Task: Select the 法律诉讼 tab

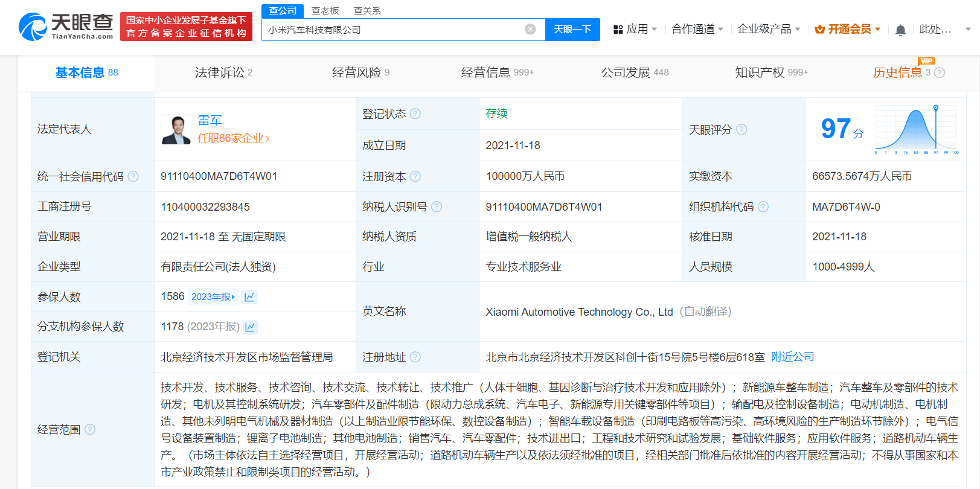Action: (223, 72)
